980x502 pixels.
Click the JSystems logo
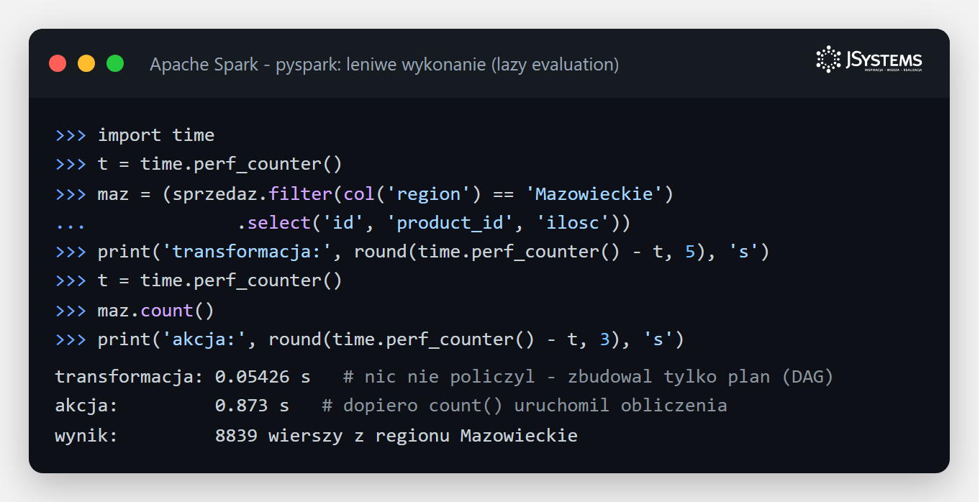click(869, 60)
